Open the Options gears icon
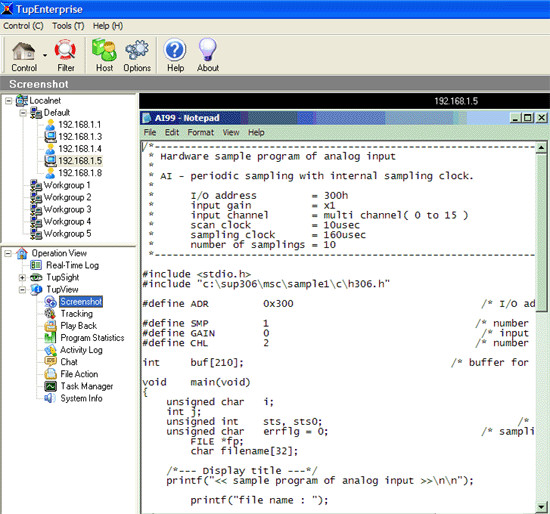Screen dimensions: 550x514 click(x=137, y=50)
